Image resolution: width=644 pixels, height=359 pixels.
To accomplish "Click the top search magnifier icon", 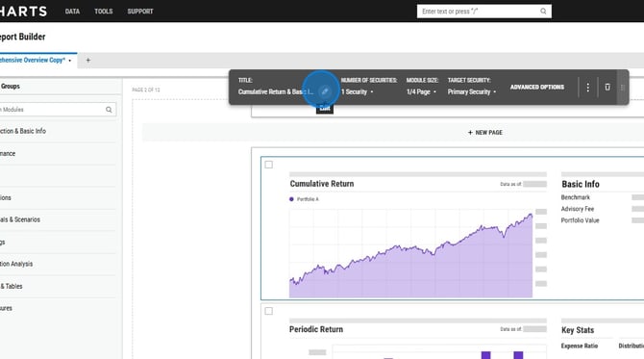I will [x=543, y=12].
